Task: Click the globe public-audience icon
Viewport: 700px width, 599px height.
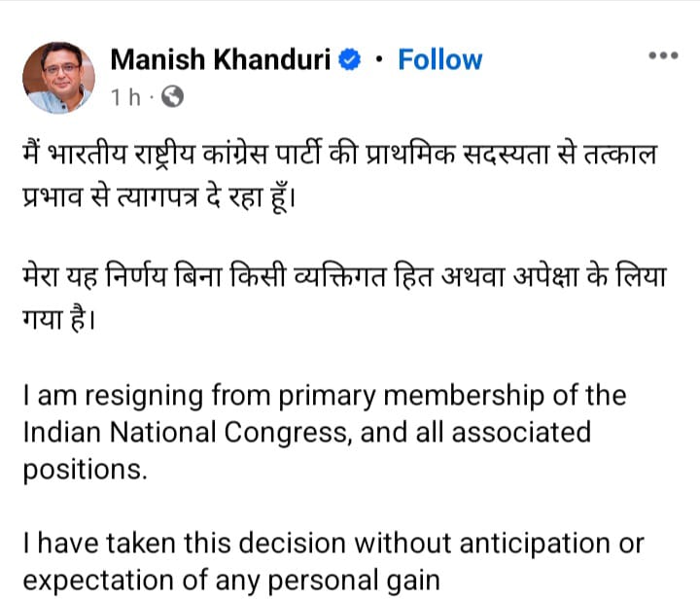Action: tap(171, 96)
